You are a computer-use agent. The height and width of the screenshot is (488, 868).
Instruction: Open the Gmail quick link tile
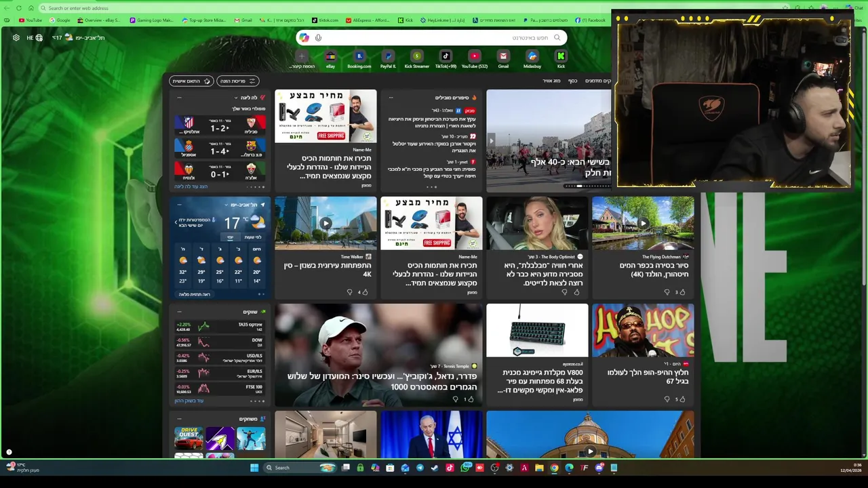(503, 59)
